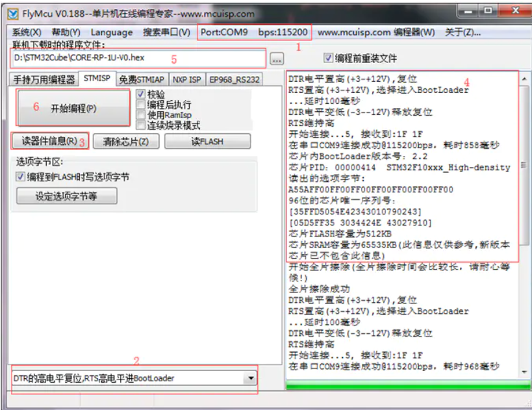532x410 pixels.
Task: Select the STMISP tab
Action: 97,79
